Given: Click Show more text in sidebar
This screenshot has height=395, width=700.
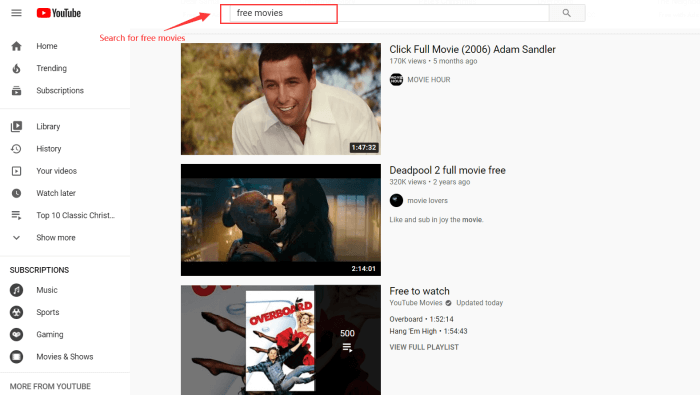Looking at the screenshot, I should click(56, 238).
